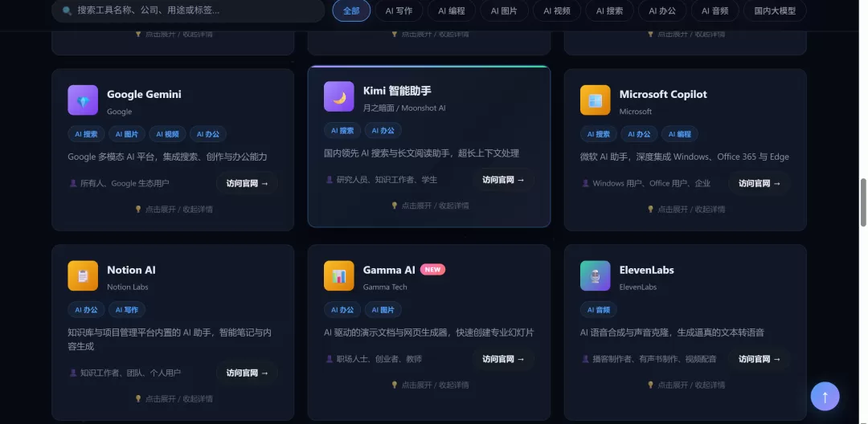The image size is (868, 424).
Task: Click AI 编程 tag on Microsoft Copilot card
Action: [x=680, y=134]
